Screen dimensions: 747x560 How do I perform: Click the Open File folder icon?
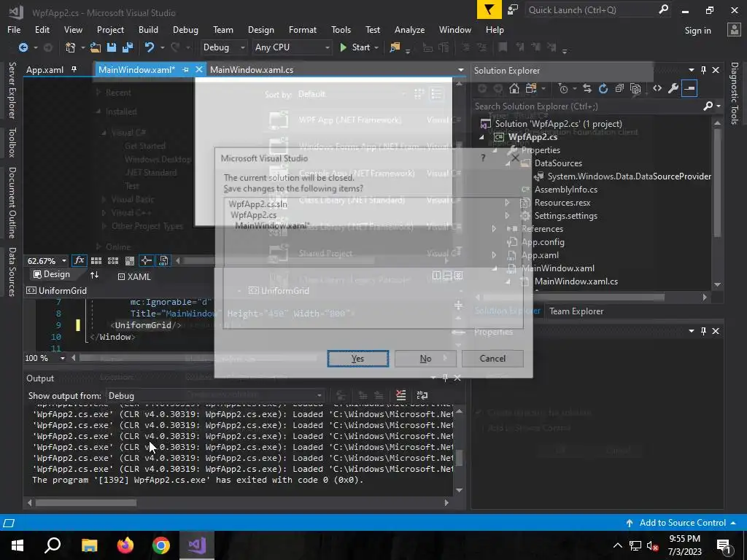coord(96,47)
